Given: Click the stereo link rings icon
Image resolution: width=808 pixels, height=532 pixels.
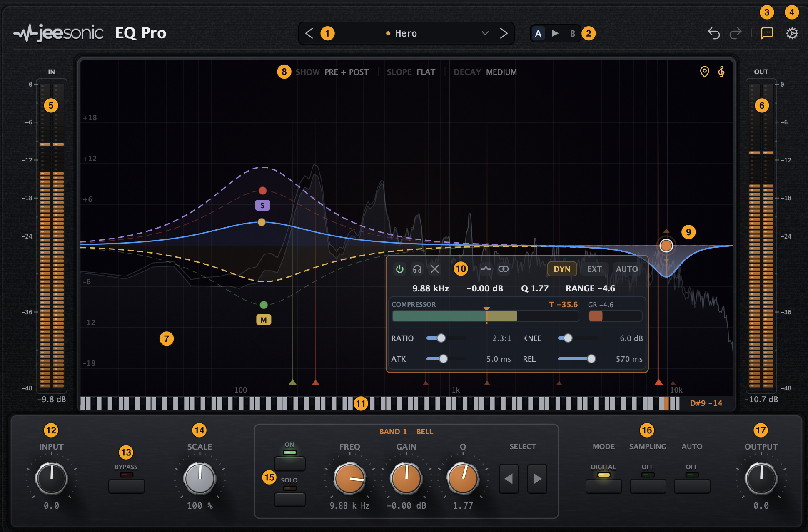Looking at the screenshot, I should pos(503,269).
